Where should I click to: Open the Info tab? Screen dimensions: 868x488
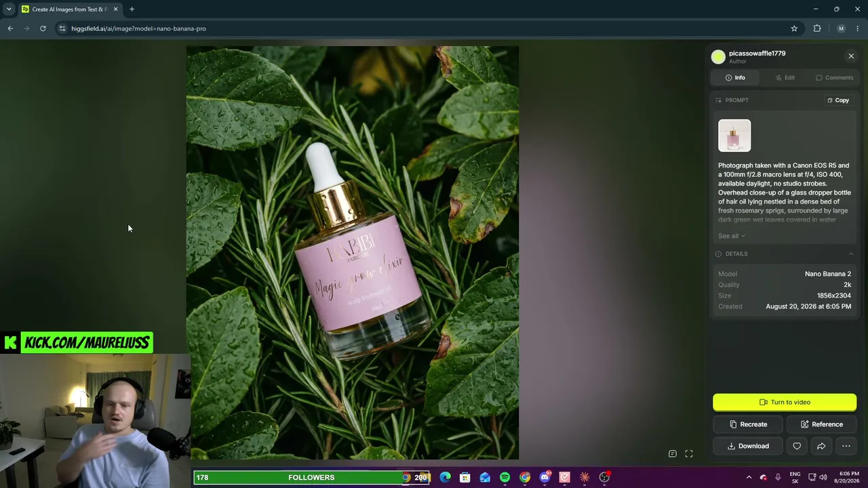735,78
